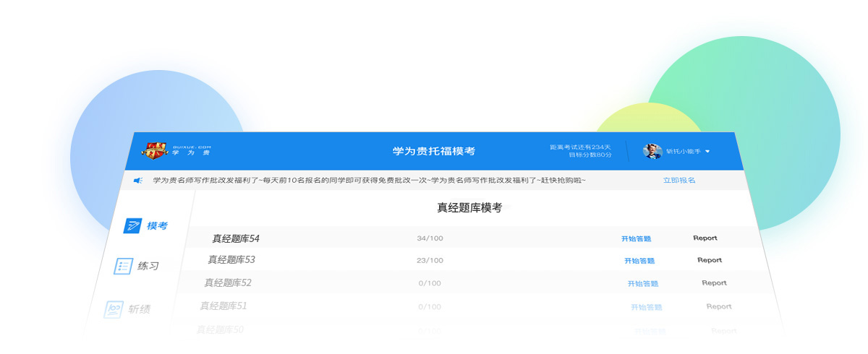Image resolution: width=868 pixels, height=354 pixels.
Task: Start answering 真经题库51
Action: (x=646, y=307)
